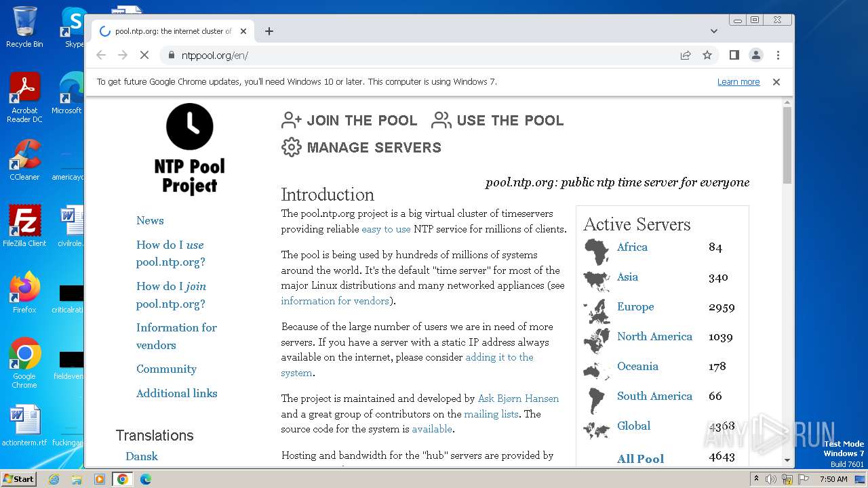Image resolution: width=868 pixels, height=488 pixels.
Task: Open source code available link
Action: coord(432,429)
